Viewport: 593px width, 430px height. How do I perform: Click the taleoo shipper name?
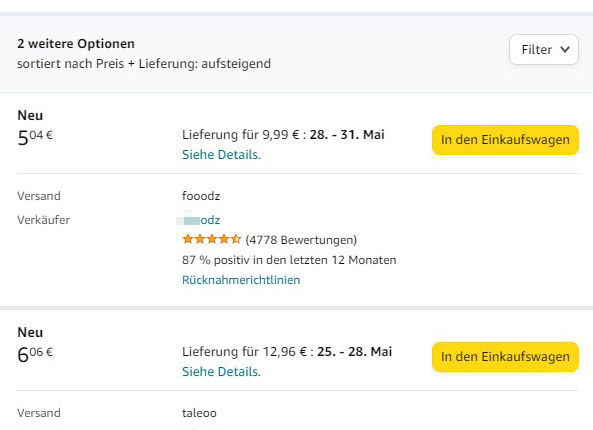coord(199,413)
